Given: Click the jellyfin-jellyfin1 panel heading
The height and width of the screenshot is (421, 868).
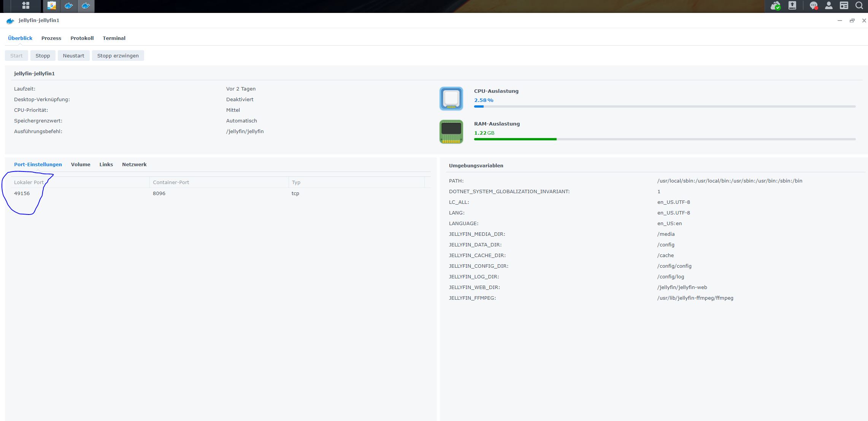Looking at the screenshot, I should pyautogui.click(x=34, y=73).
